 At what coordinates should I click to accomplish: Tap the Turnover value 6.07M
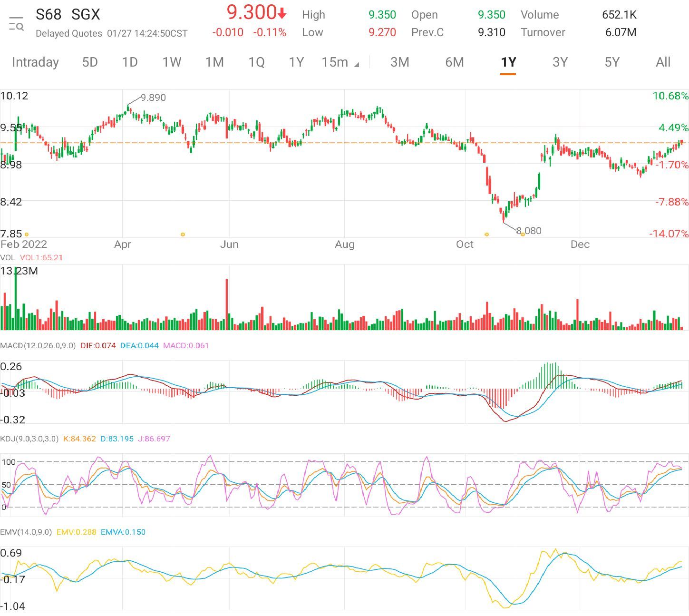coord(621,32)
